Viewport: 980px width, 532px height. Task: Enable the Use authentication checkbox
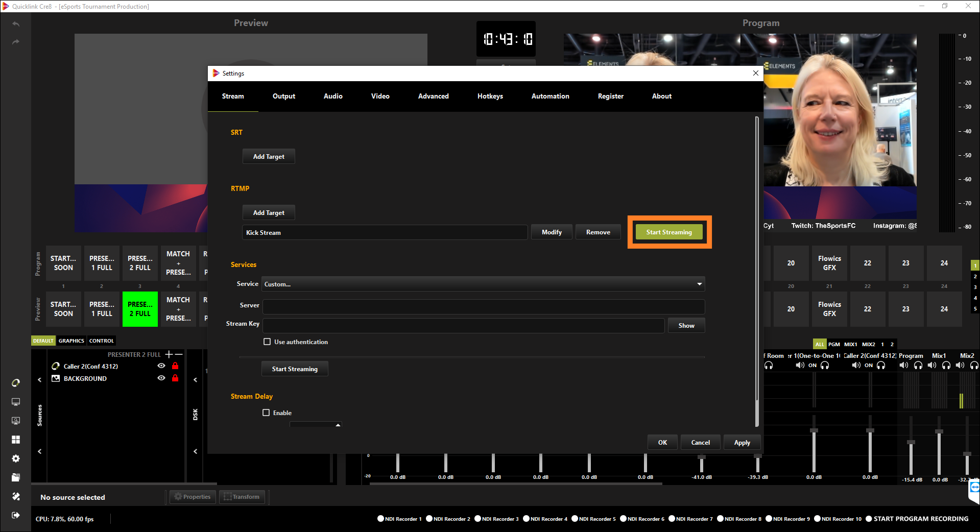[267, 342]
